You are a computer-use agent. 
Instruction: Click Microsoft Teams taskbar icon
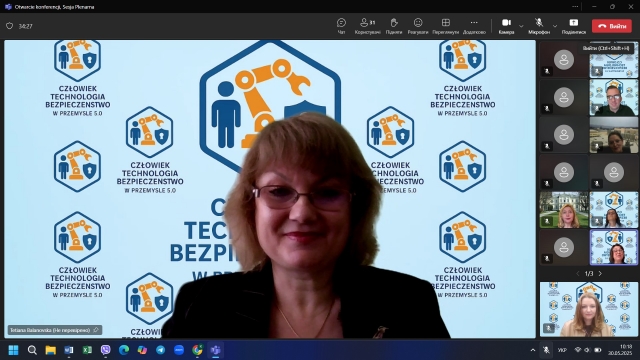[x=216, y=350]
